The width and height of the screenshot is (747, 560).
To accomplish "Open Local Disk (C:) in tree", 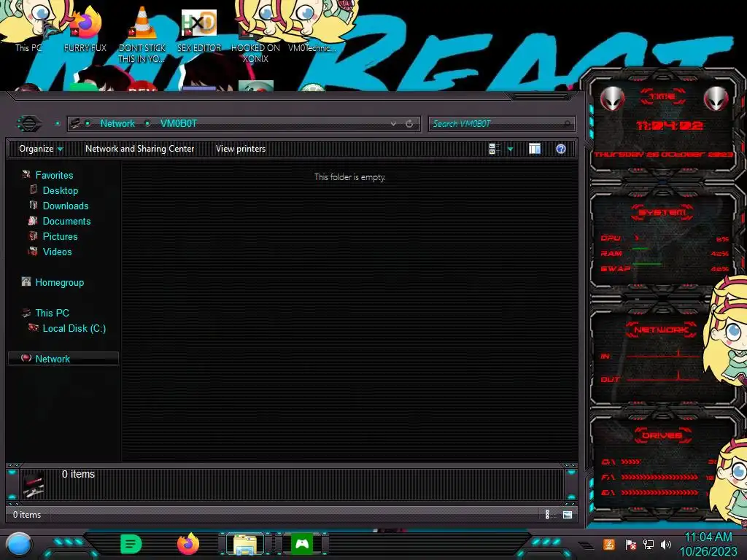I will (x=74, y=328).
